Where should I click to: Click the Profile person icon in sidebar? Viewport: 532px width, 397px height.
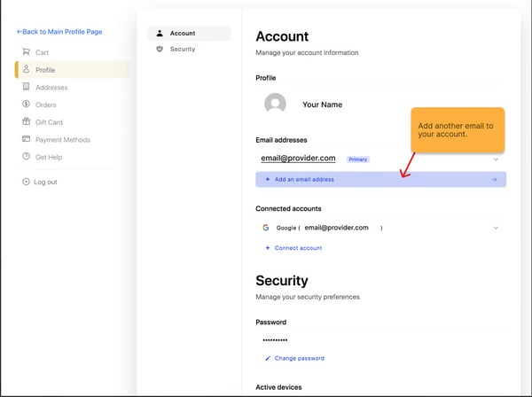[x=26, y=69]
